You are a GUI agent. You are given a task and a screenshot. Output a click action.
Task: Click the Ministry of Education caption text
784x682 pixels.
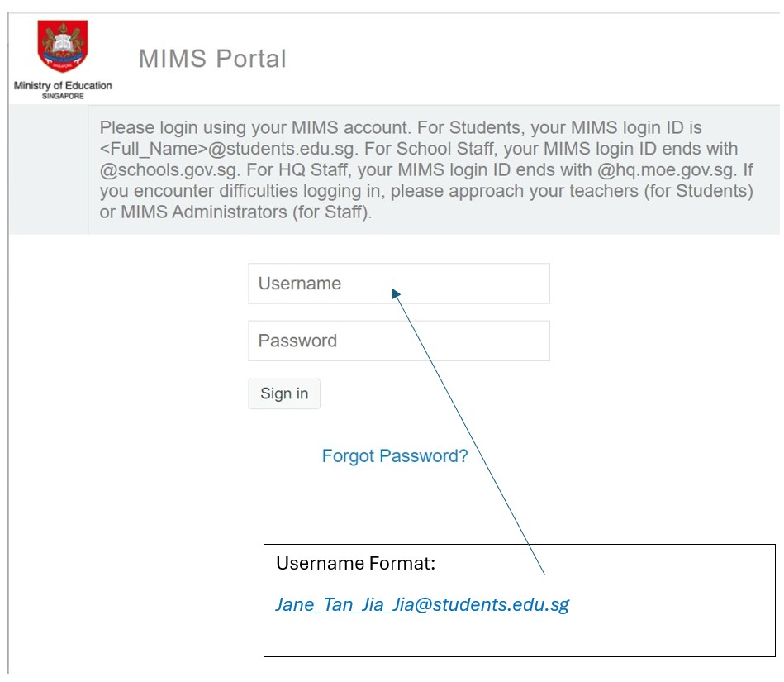(x=63, y=86)
